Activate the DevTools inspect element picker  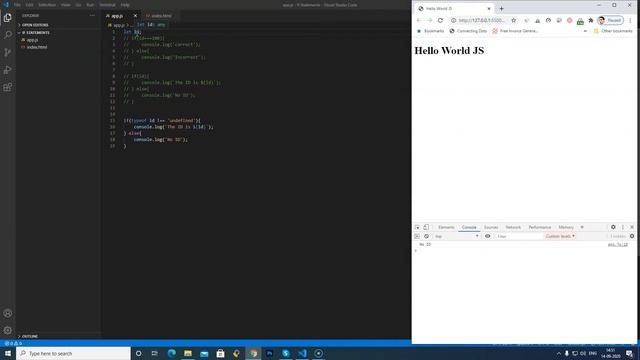(x=417, y=227)
